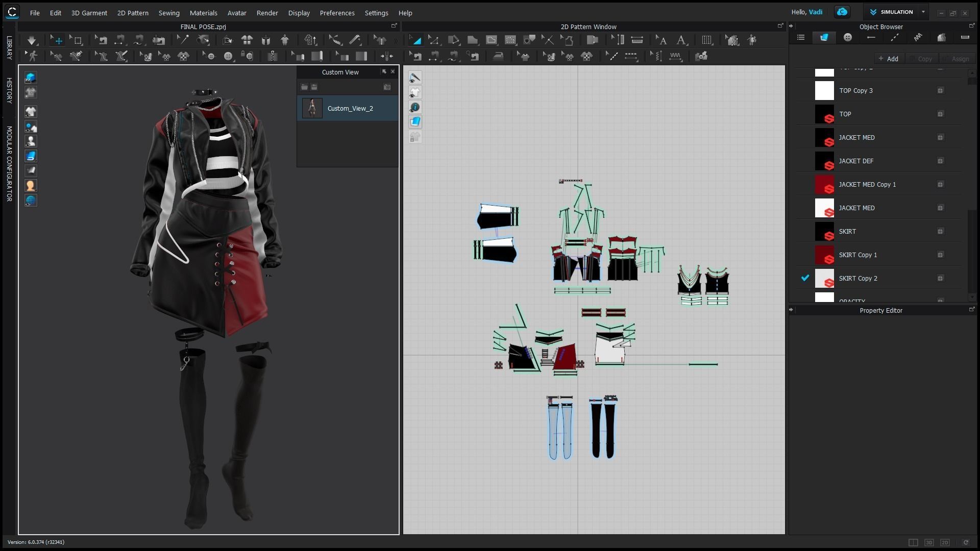This screenshot has height=551, width=980.
Task: Click the Simulate down-arrow tool in 3D toolbar
Action: 32,40
